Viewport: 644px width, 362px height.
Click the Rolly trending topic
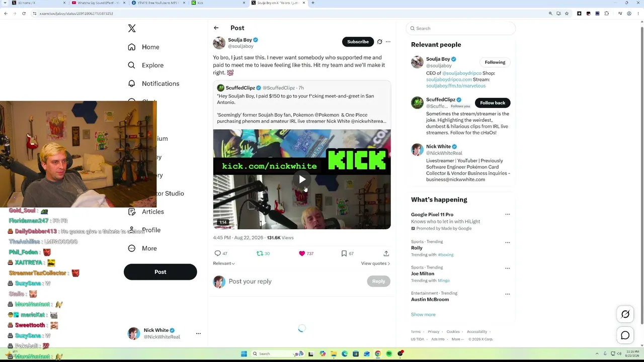pyautogui.click(x=417, y=248)
